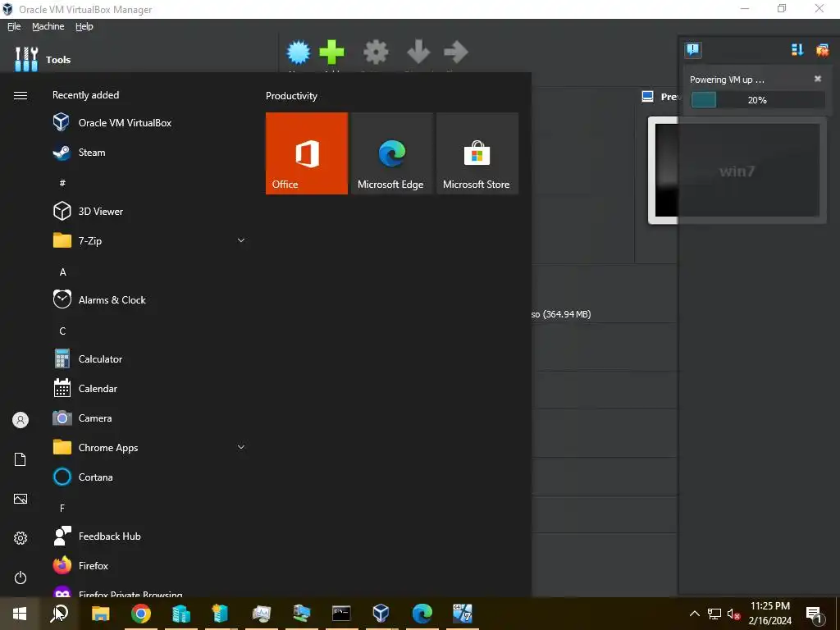Click the Discard down-arrow toolbar icon
Image resolution: width=840 pixels, height=630 pixels.
(x=418, y=52)
